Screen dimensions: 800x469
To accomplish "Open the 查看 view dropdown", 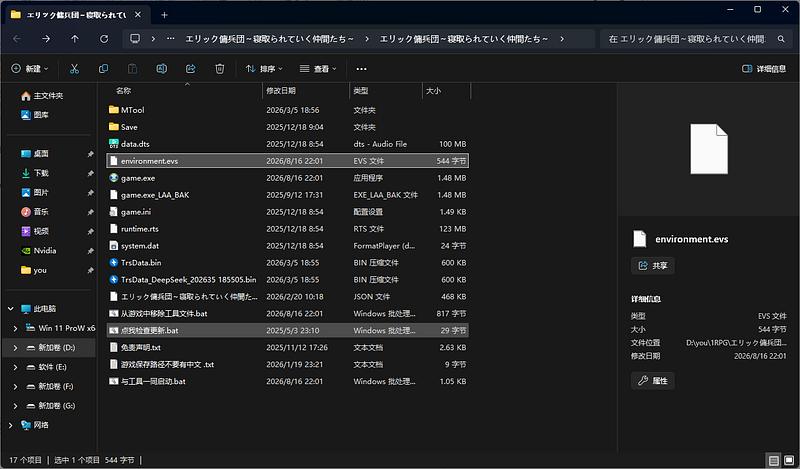I will [x=318, y=69].
